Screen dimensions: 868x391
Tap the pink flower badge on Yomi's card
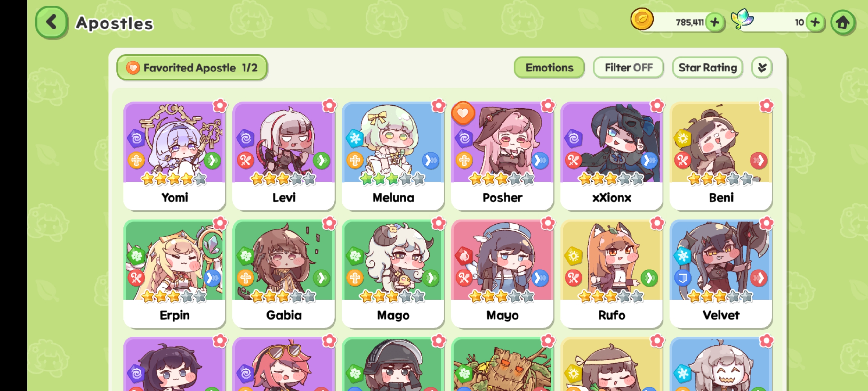pyautogui.click(x=220, y=106)
